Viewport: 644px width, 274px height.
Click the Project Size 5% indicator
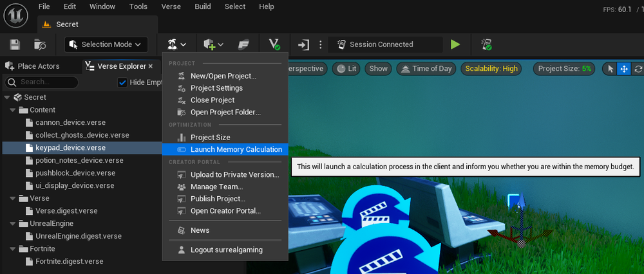point(565,68)
